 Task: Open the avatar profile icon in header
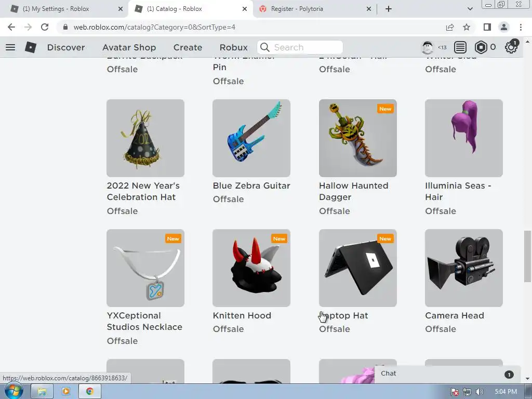(428, 47)
